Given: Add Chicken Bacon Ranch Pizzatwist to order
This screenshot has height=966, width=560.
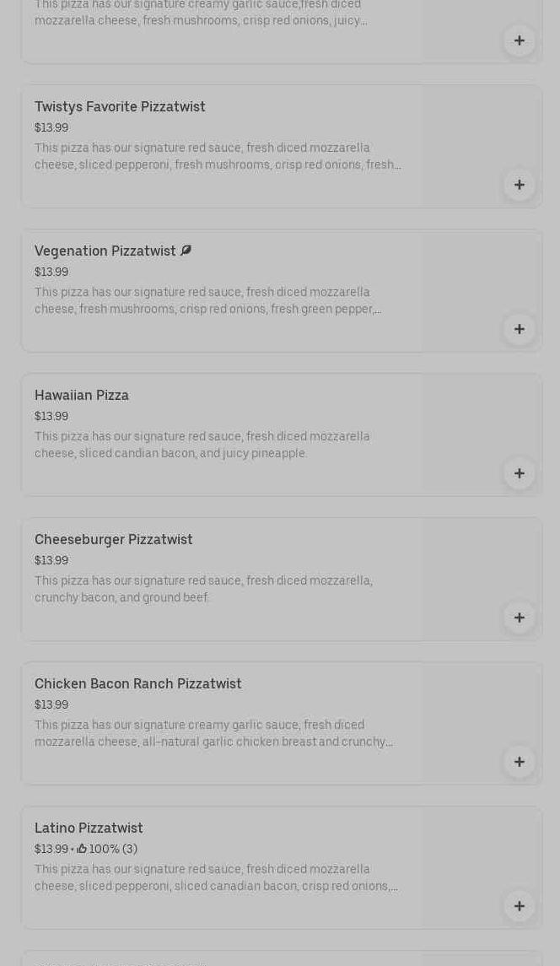Looking at the screenshot, I should coord(519,762).
